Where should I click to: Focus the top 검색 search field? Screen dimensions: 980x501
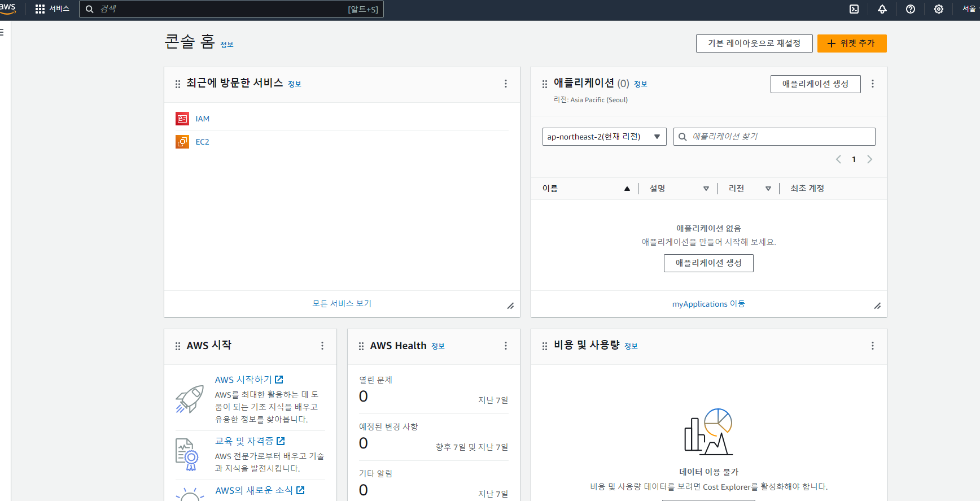tap(231, 9)
